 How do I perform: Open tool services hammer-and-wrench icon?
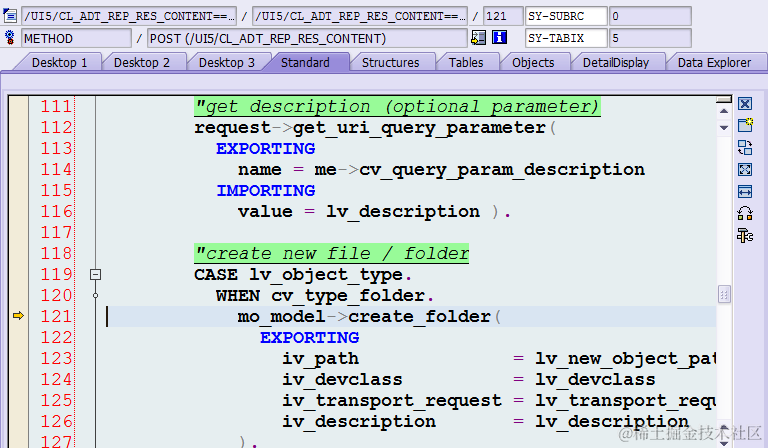point(745,236)
